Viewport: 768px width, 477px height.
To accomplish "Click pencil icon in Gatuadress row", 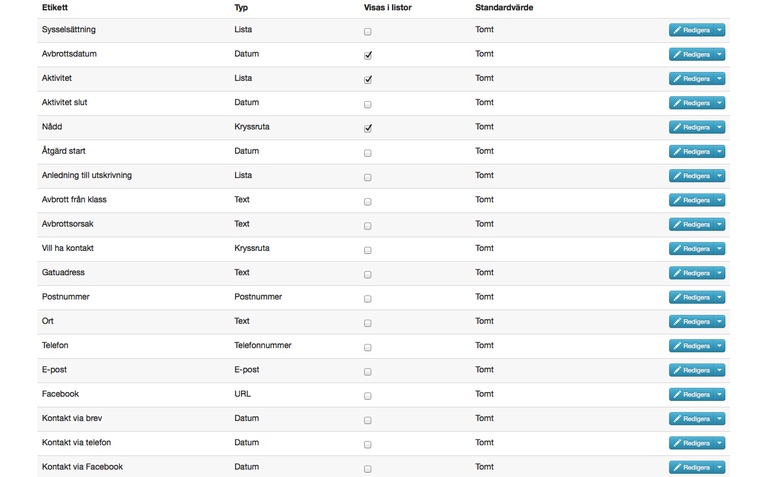I will (x=677, y=273).
